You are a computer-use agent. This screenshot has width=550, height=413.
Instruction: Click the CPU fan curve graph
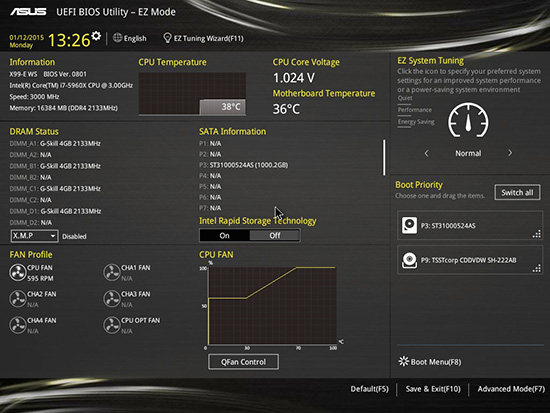point(272,306)
